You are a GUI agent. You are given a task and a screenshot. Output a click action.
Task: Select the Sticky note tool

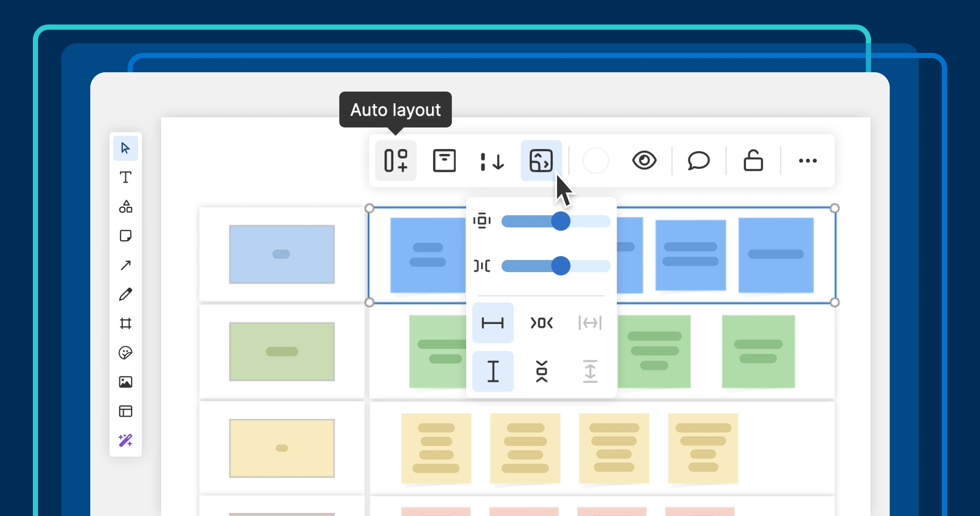tap(125, 236)
